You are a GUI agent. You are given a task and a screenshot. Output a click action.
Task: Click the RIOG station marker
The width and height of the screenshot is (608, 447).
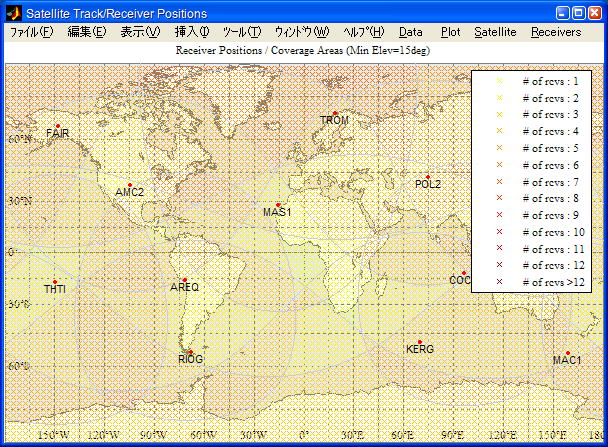click(190, 351)
